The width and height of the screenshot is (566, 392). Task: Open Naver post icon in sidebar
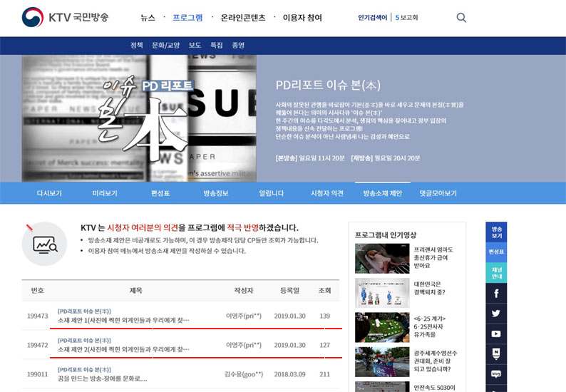point(496,354)
